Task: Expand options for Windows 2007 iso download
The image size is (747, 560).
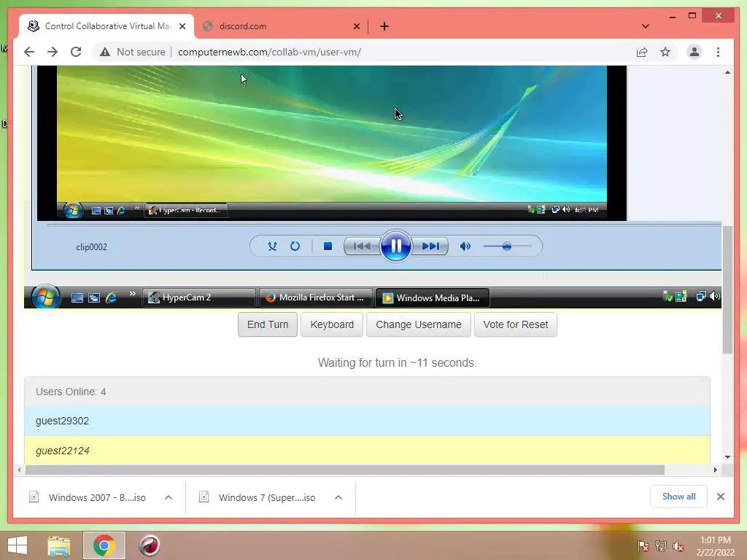Action: [x=169, y=497]
